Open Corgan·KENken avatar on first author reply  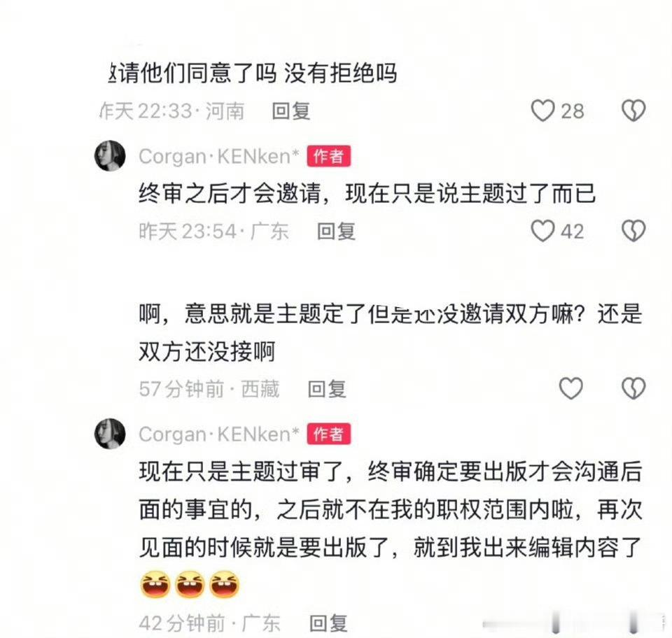point(110,155)
